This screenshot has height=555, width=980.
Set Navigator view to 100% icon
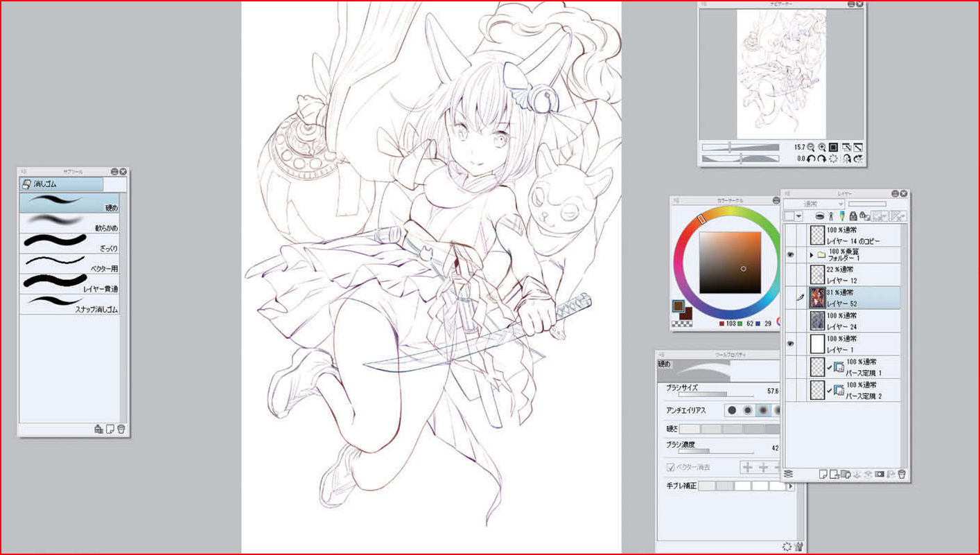(834, 148)
